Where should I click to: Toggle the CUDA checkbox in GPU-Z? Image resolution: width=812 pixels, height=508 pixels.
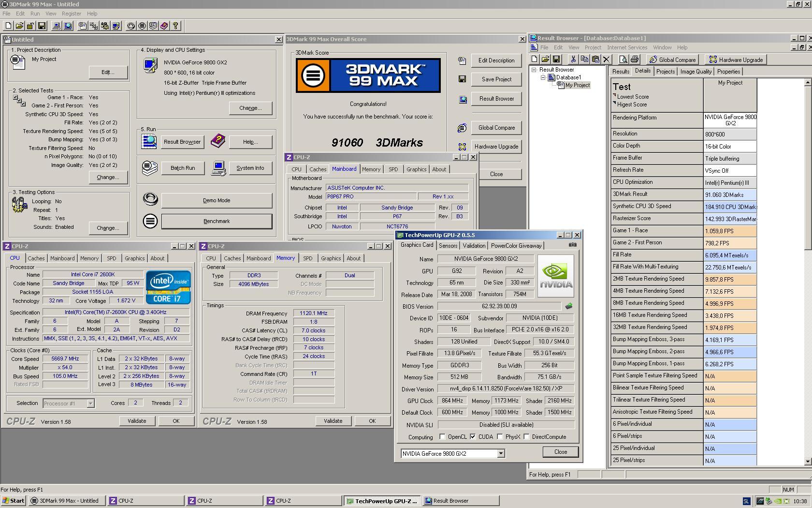[473, 437]
